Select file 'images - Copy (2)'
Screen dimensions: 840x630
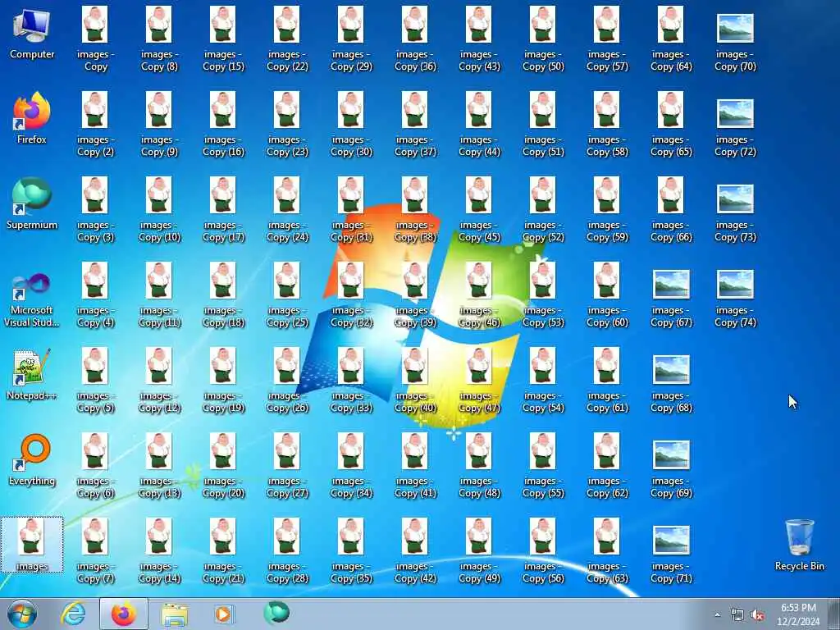point(95,125)
